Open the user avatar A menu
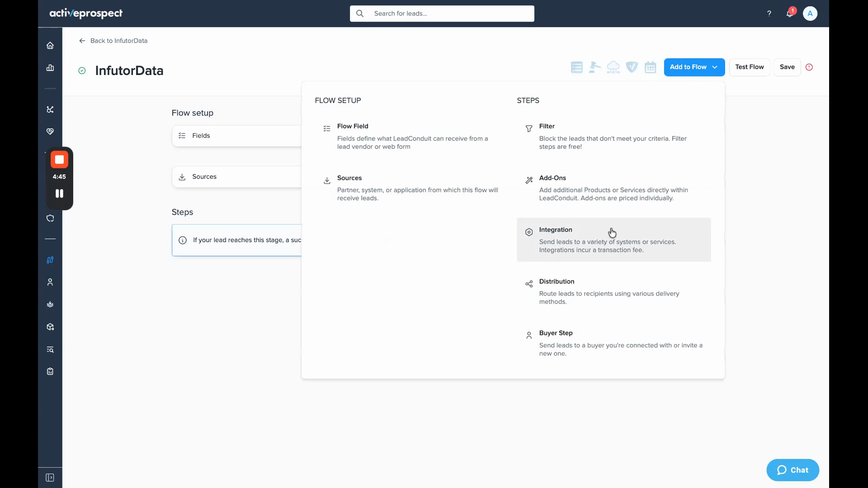The image size is (868, 488). click(810, 14)
